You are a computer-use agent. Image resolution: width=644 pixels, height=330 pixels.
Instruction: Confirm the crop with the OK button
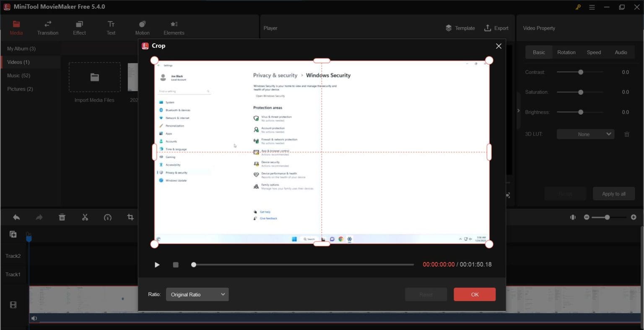(474, 294)
